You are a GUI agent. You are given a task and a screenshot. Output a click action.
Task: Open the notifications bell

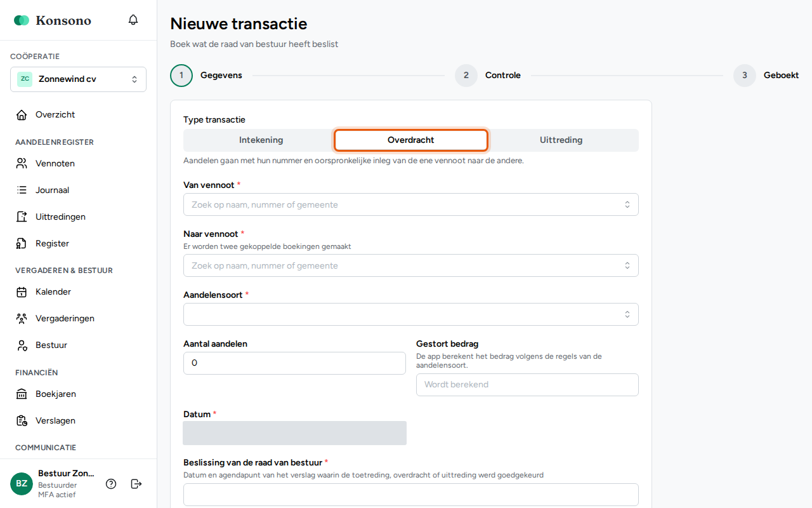point(133,20)
